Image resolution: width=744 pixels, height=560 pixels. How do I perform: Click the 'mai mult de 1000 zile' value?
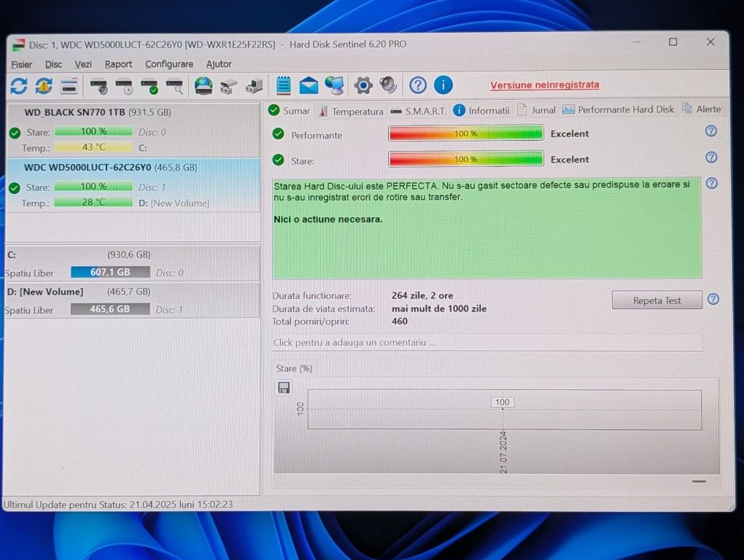[x=439, y=308]
